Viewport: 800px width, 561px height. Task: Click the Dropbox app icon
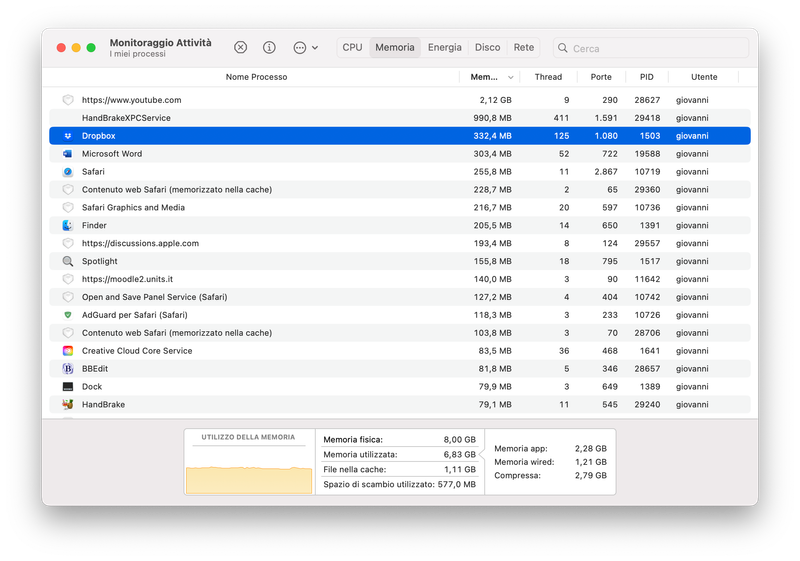pyautogui.click(x=68, y=136)
